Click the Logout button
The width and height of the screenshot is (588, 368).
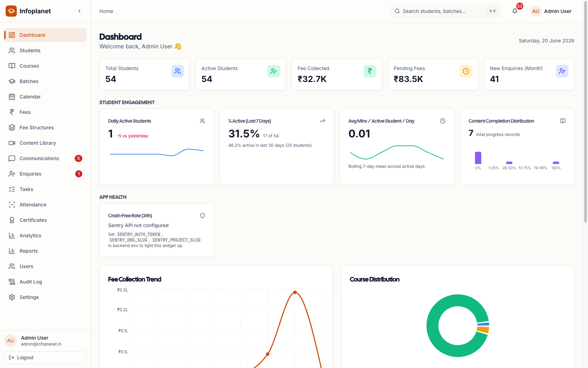pyautogui.click(x=45, y=357)
